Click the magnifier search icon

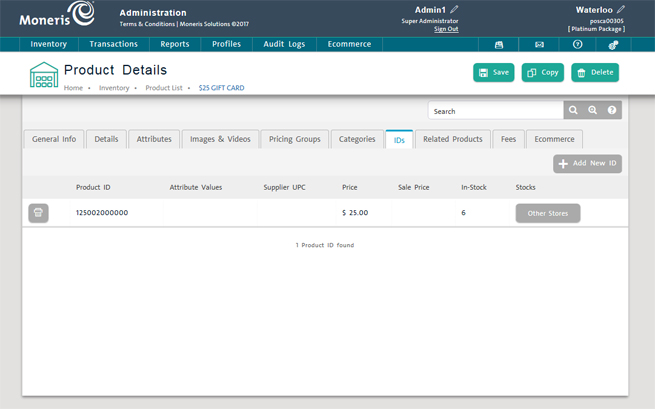573,111
